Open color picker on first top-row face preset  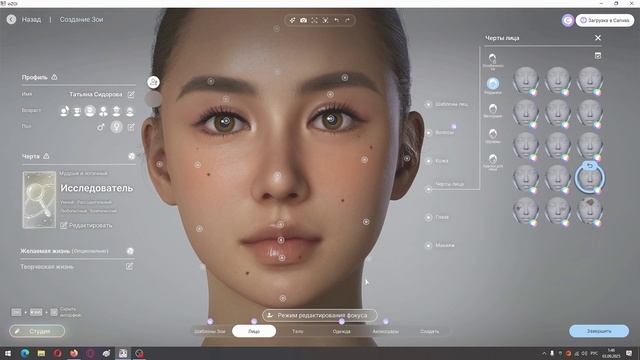[533, 92]
